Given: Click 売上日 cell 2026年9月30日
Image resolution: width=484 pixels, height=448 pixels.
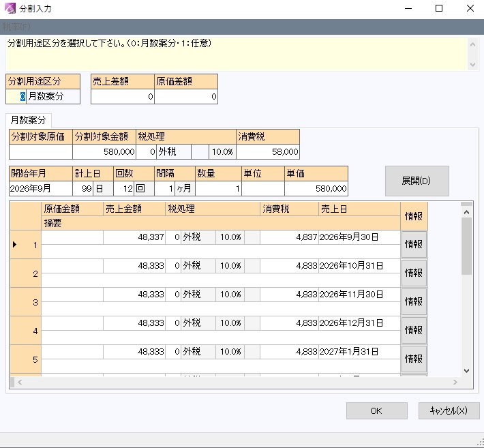Looking at the screenshot, I should pos(359,237).
